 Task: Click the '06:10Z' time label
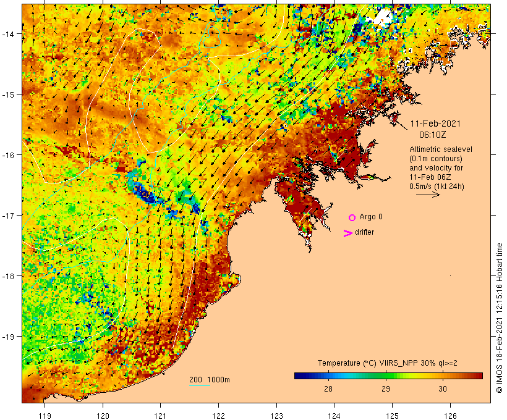pos(432,135)
